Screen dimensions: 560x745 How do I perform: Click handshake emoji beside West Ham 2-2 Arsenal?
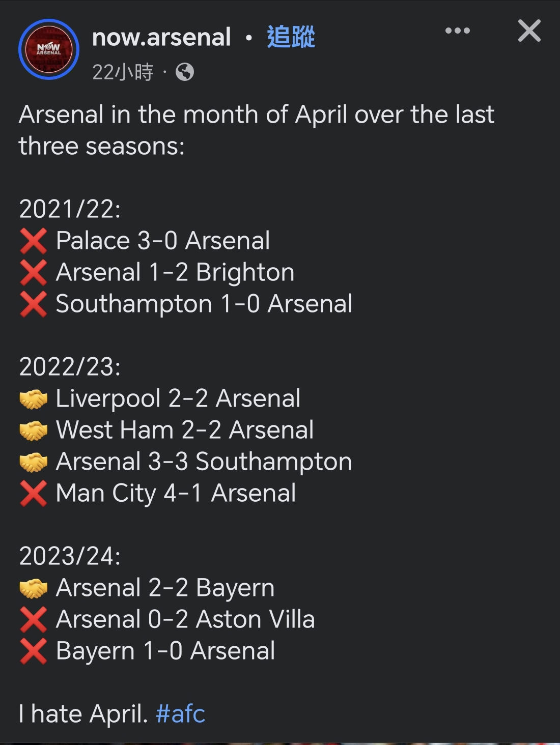tap(34, 431)
